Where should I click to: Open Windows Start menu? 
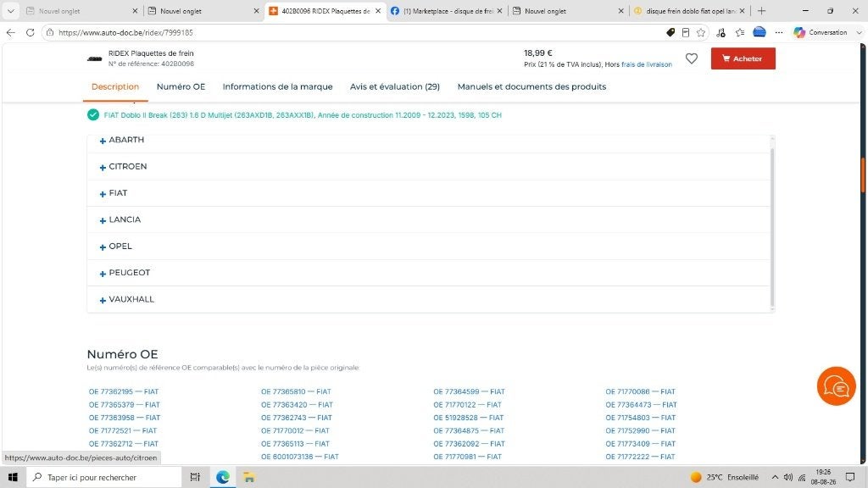[13, 477]
